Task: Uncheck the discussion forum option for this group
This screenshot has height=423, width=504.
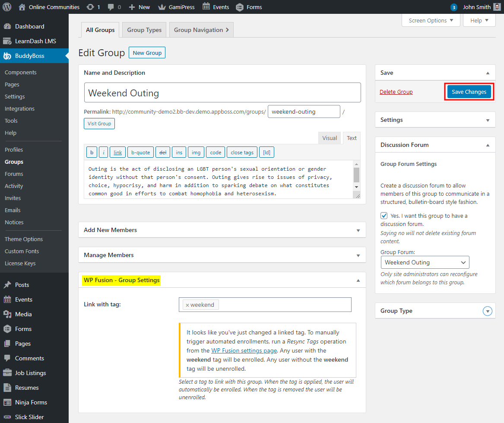Action: click(384, 216)
